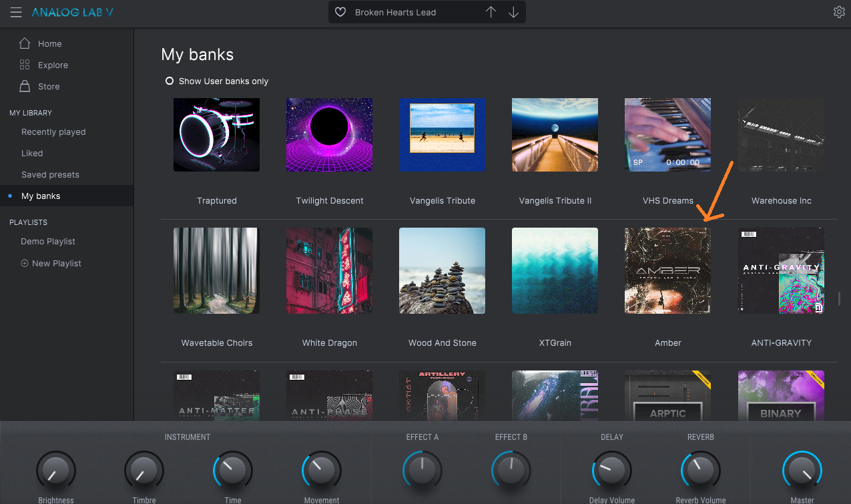Open settings gear icon
Viewport: 851px width, 504px height.
click(839, 12)
